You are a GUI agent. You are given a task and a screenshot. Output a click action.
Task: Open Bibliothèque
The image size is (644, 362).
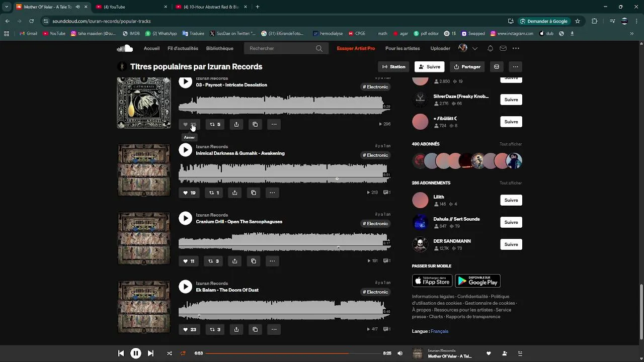219,48
